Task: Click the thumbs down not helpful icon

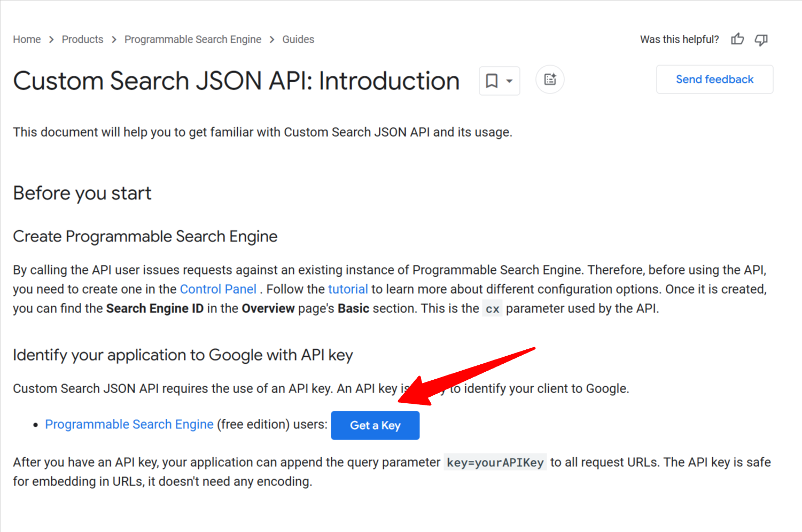Action: pyautogui.click(x=761, y=40)
